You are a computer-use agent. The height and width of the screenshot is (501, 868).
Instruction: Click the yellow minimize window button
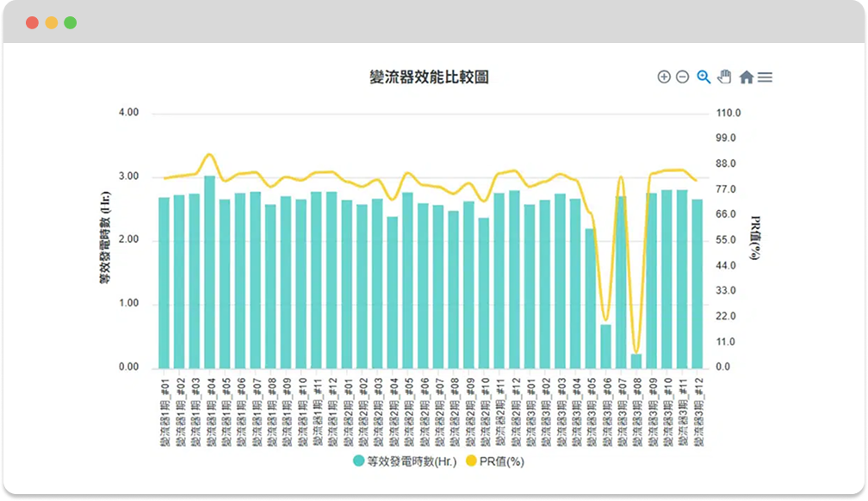51,22
